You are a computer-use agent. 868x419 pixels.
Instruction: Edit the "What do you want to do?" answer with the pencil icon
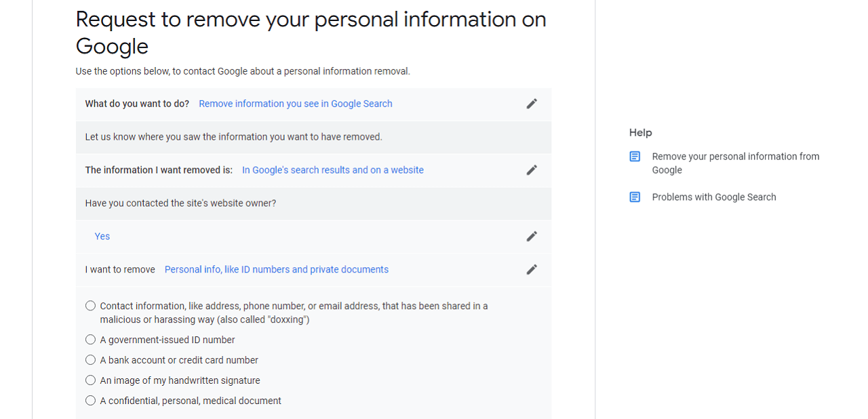532,104
